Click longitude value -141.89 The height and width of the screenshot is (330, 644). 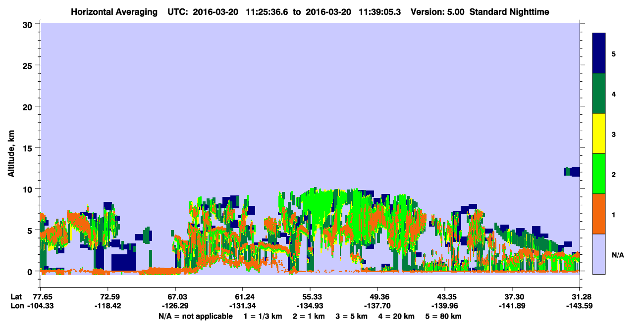point(512,306)
